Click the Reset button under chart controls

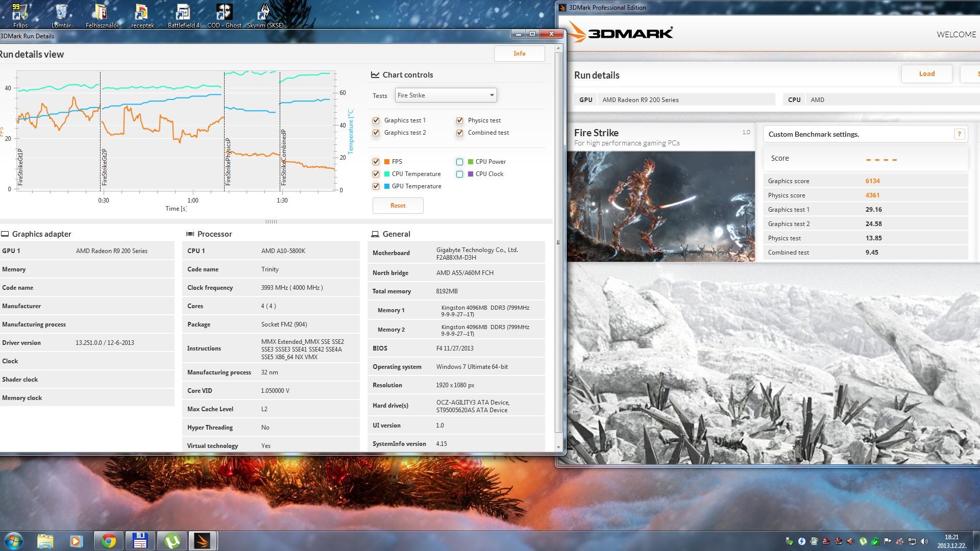[398, 206]
